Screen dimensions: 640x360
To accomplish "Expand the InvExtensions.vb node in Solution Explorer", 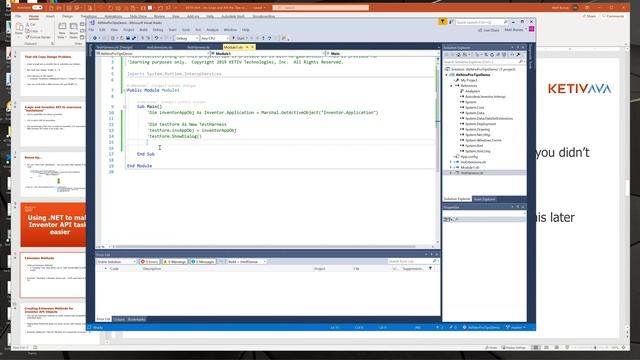I will click(451, 162).
